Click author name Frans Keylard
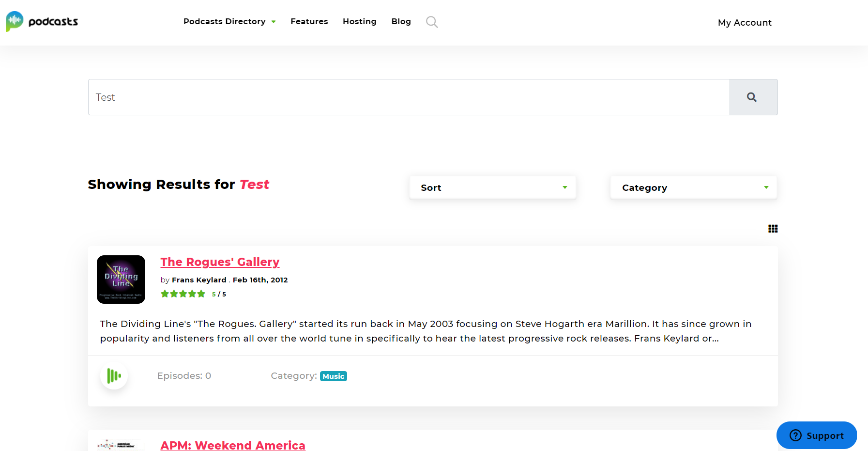The width and height of the screenshot is (868, 451). click(x=199, y=280)
